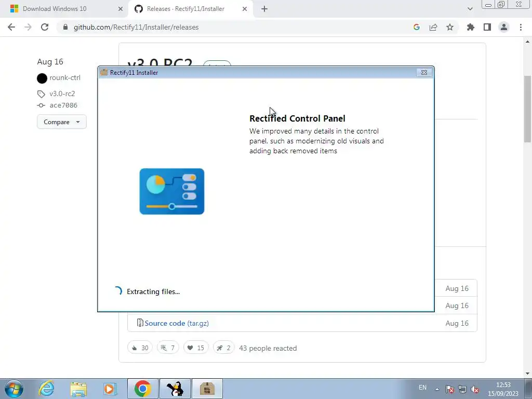
Task: React with heart (15)
Action: [x=196, y=348]
